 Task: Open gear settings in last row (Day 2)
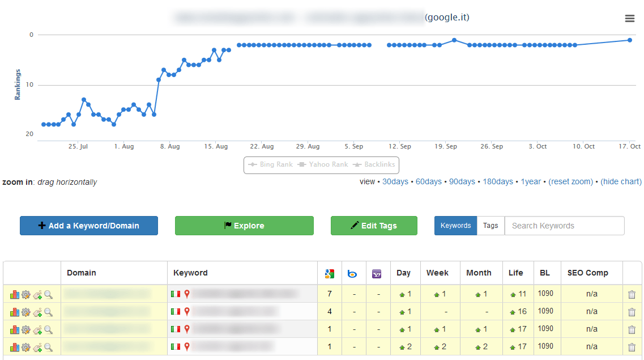[x=26, y=348]
